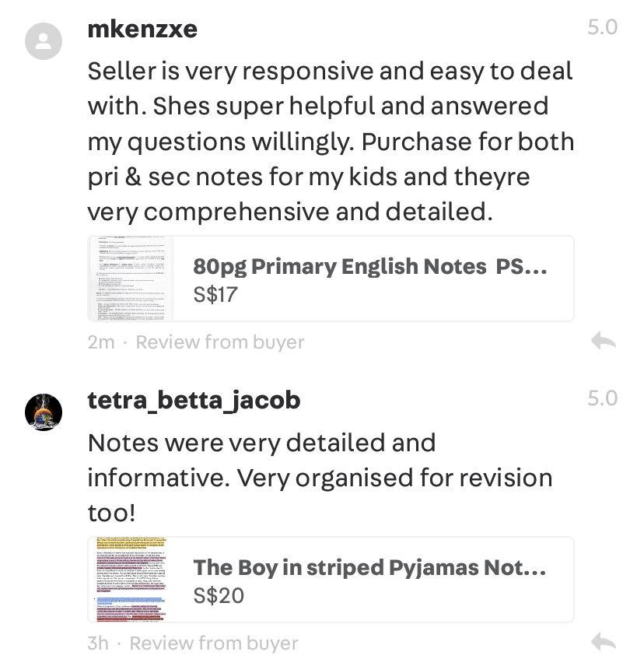
Task: Reply to tetra_betta_jacob's review using the arrow icon
Action: (x=604, y=642)
